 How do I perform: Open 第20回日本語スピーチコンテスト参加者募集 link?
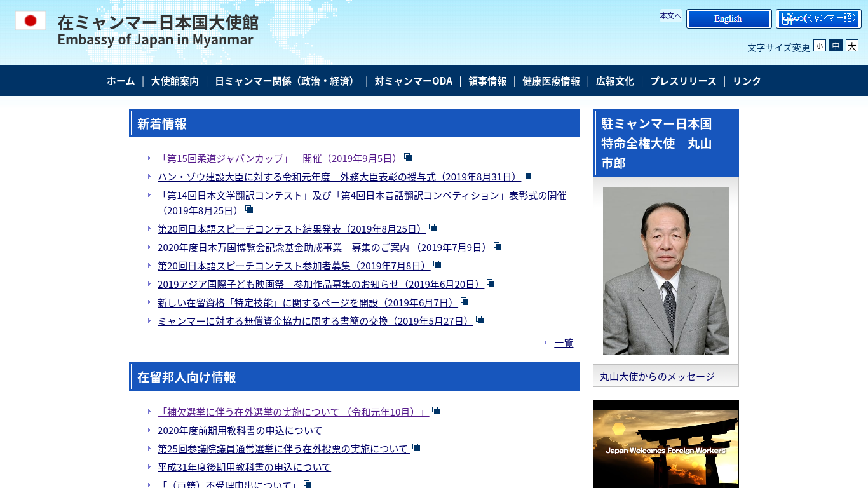pos(294,266)
